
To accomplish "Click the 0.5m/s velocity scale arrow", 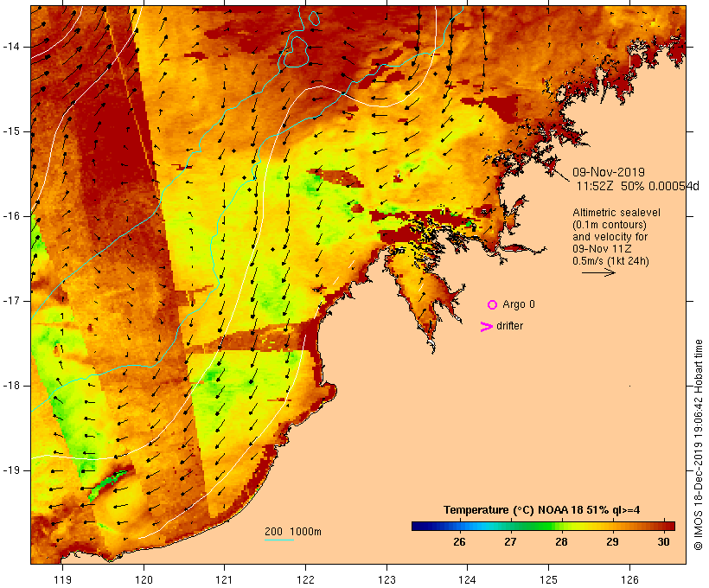I will click(x=598, y=272).
